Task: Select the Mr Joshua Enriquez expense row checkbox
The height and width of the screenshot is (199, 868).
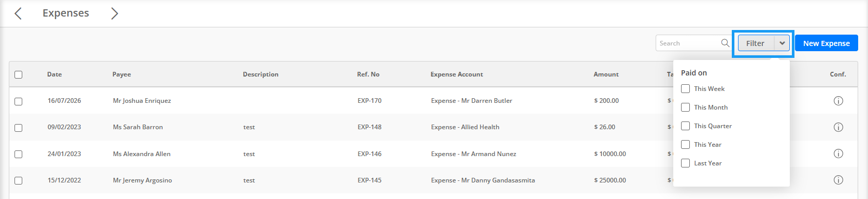Action: tap(19, 101)
